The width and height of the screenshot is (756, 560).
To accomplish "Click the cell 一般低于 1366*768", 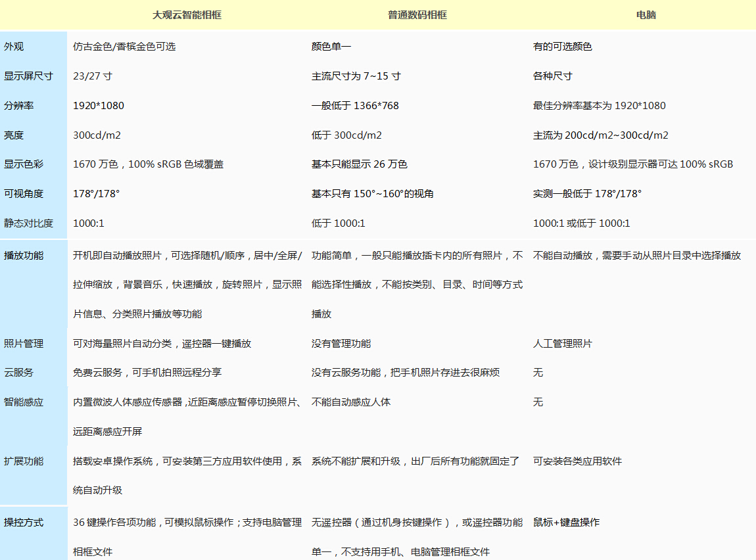I will tap(355, 106).
